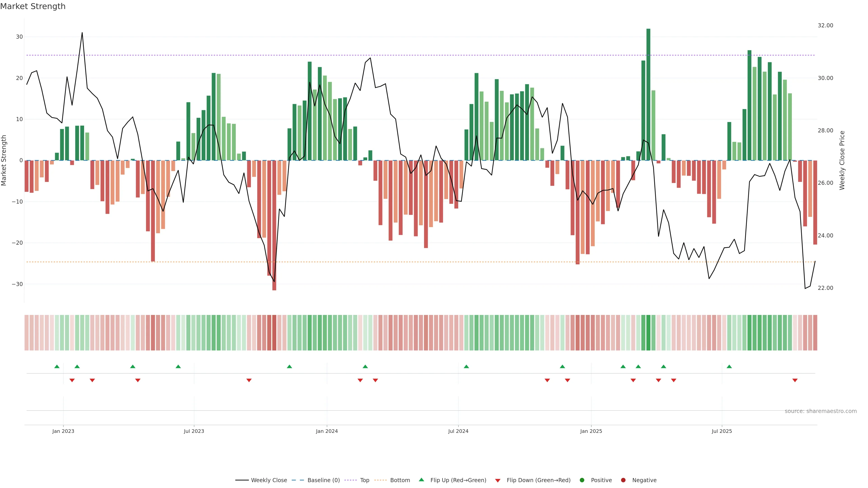Click the flip-up marker just after Jul 2024
This screenshot has height=488, width=868.
click(466, 366)
